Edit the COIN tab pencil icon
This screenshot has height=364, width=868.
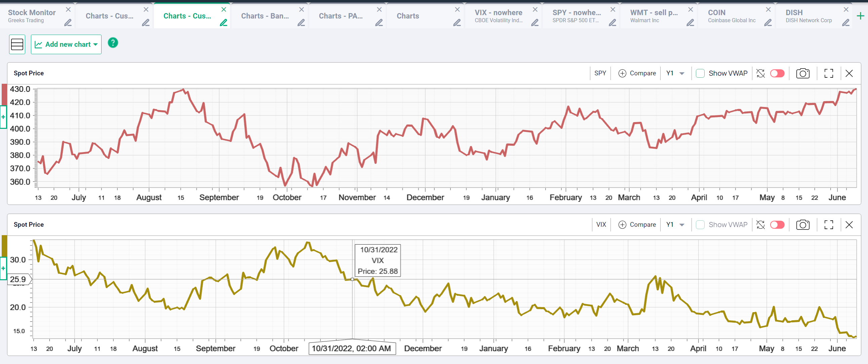[768, 23]
